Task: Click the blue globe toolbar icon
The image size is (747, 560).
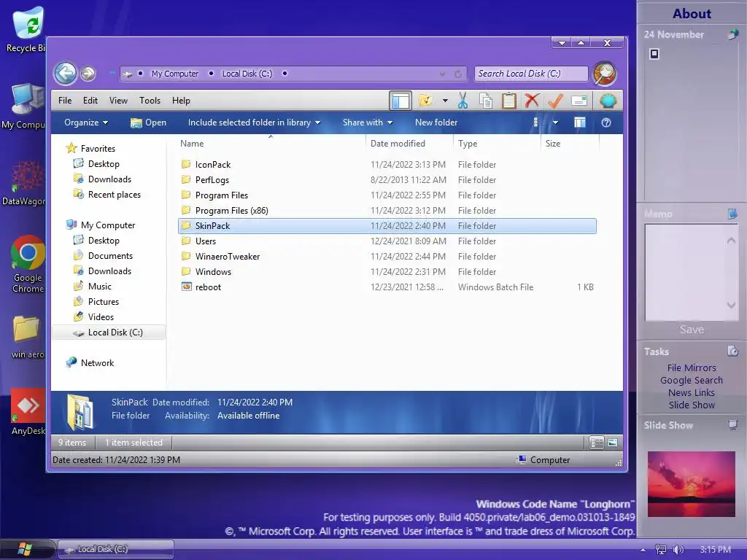Action: click(608, 101)
